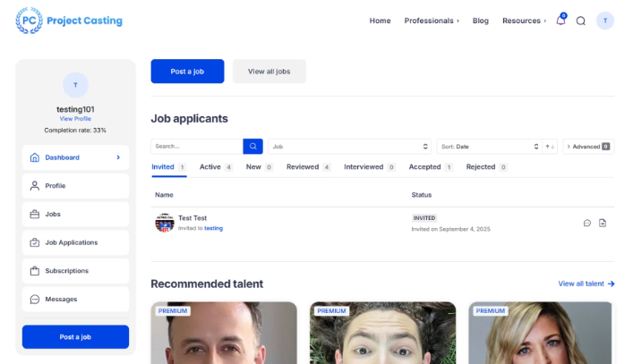Click the blue applicant search button
This screenshot has height=364, width=633.
pos(253,146)
